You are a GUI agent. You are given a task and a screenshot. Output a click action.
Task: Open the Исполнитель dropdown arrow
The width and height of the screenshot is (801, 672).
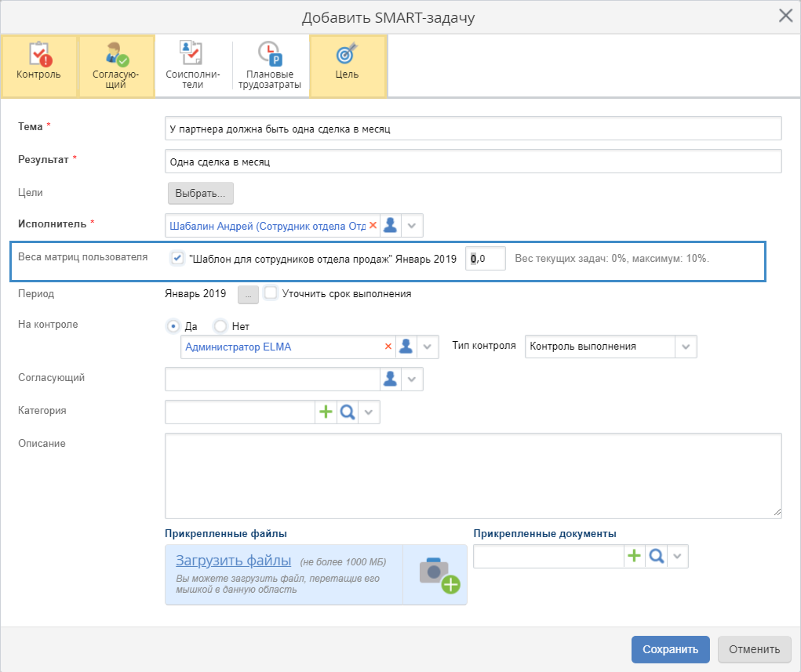click(x=413, y=226)
